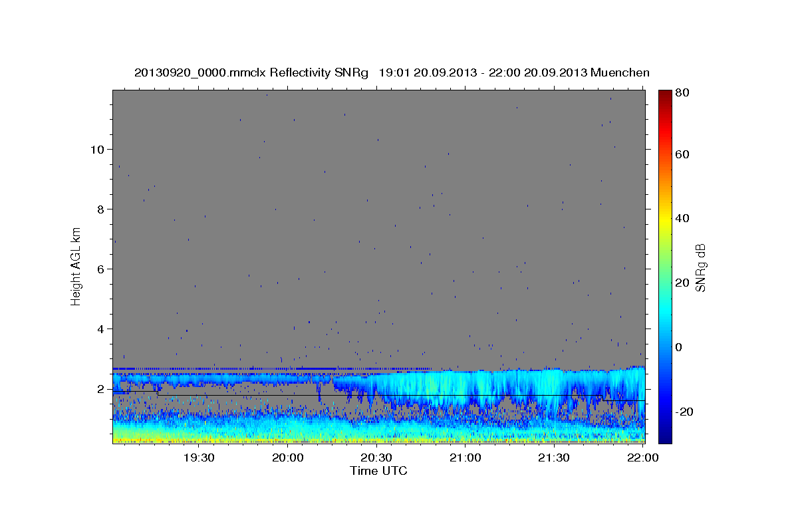Click the plot title text
Viewport: 798px width, 532px height.
point(392,72)
